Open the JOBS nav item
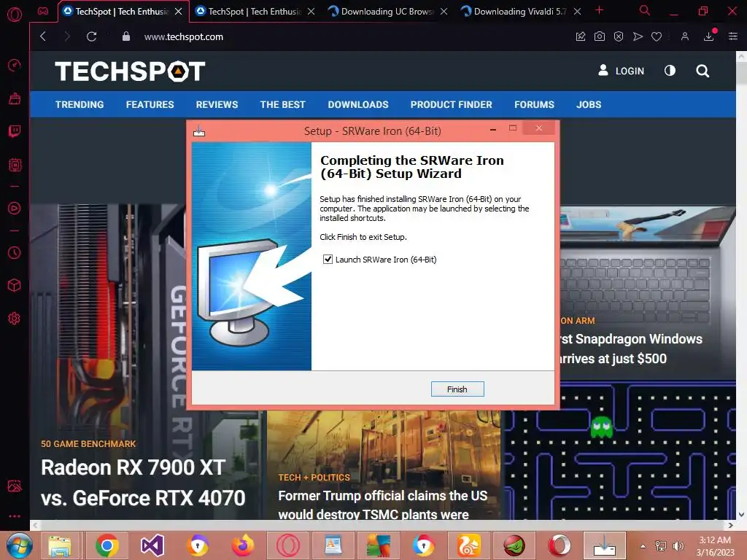747x560 pixels. point(589,104)
